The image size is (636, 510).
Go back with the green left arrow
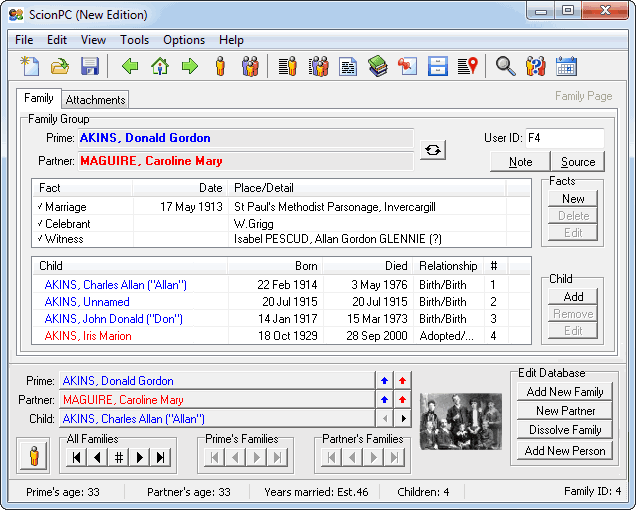pyautogui.click(x=130, y=66)
